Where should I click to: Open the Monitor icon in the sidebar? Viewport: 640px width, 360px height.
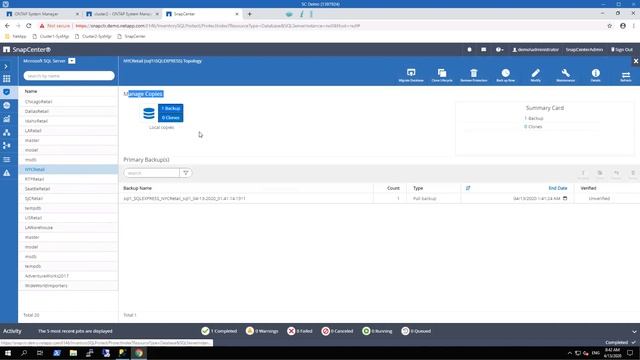[x=7, y=105]
